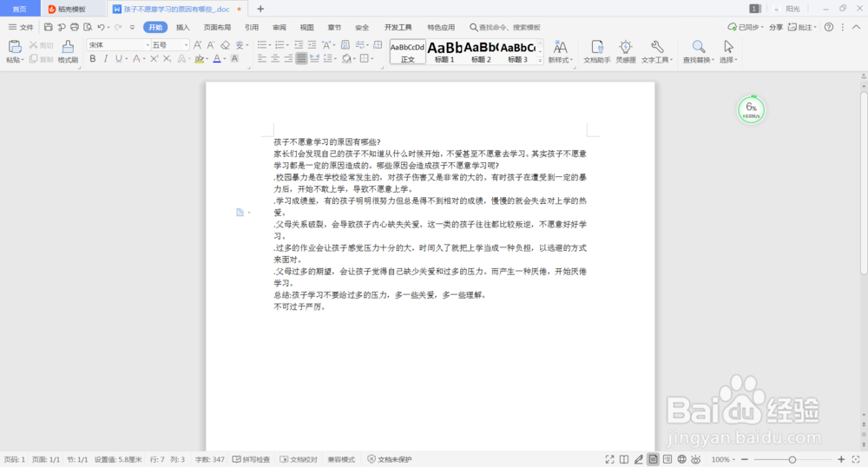
Task: Click the Copy (复制) icon
Action: [x=33, y=59]
